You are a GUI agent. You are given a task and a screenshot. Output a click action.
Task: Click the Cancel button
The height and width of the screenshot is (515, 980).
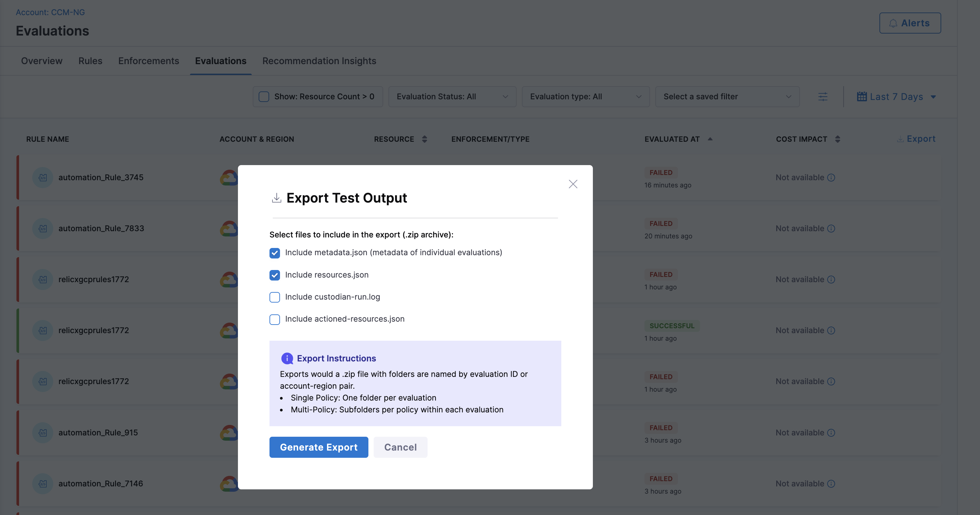point(400,447)
